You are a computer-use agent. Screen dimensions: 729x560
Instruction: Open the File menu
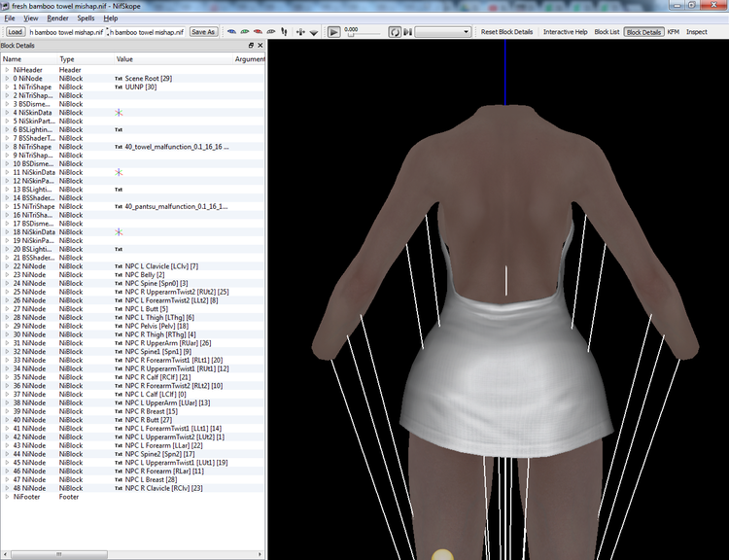(x=10, y=18)
